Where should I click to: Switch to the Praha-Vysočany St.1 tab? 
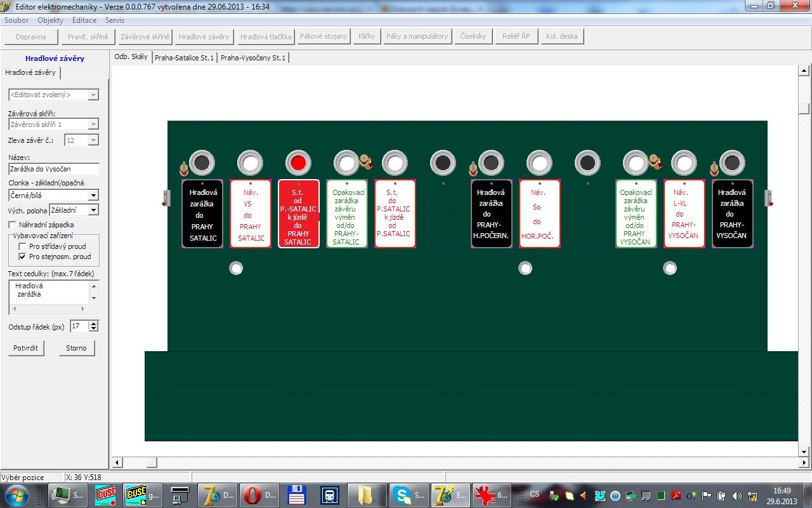(253, 57)
